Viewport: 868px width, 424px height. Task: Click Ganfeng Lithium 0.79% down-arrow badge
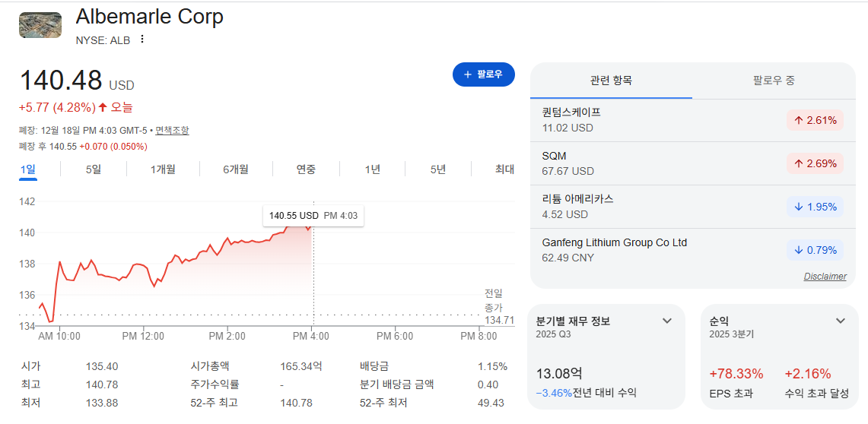pyautogui.click(x=815, y=250)
